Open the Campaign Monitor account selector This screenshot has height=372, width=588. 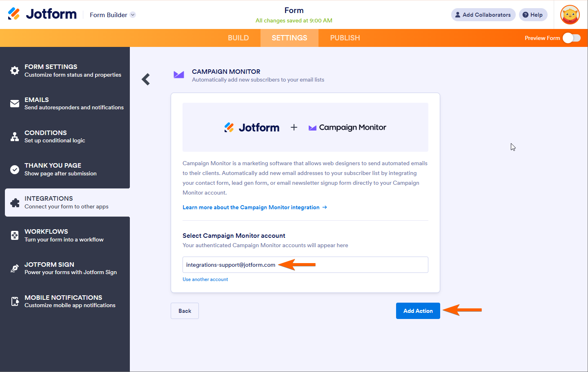pos(305,265)
